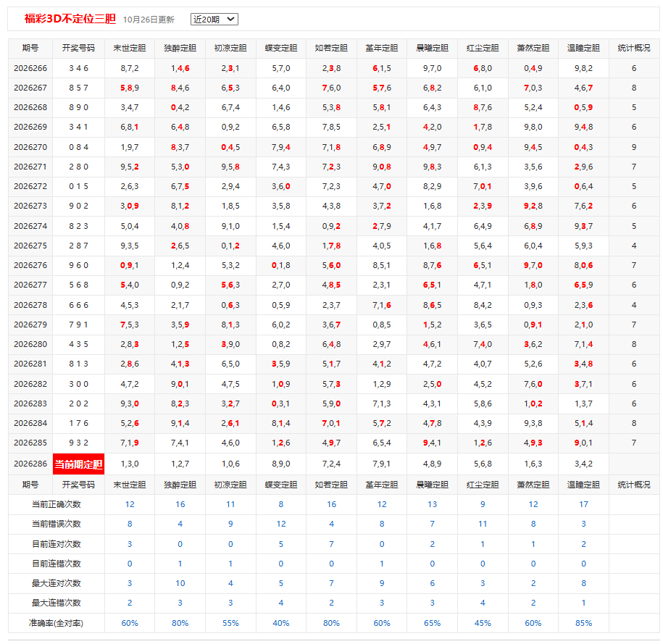Click top 红尘定胆 column header

coord(483,49)
